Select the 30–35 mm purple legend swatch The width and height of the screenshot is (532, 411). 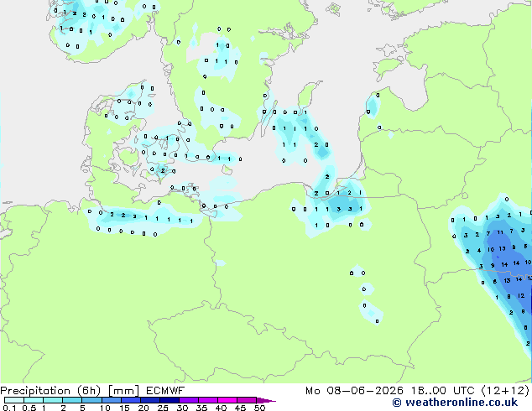coord(188,400)
